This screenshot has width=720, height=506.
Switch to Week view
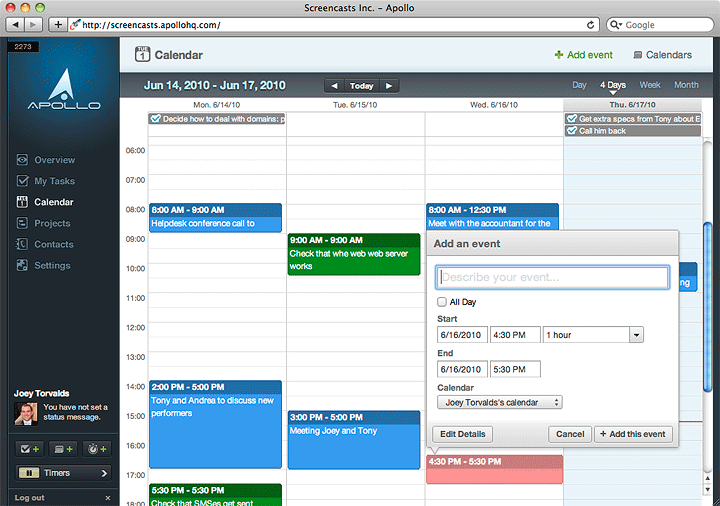650,85
